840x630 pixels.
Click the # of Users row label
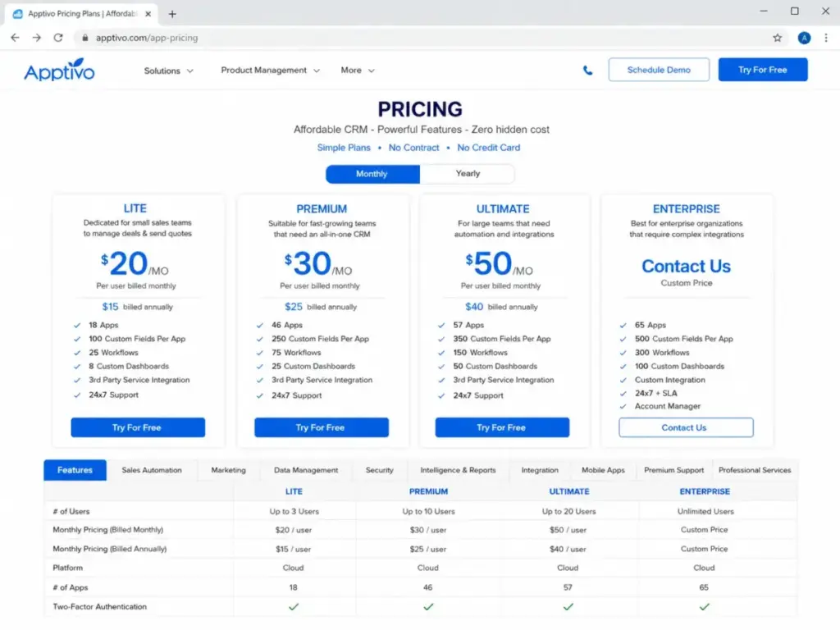click(71, 512)
